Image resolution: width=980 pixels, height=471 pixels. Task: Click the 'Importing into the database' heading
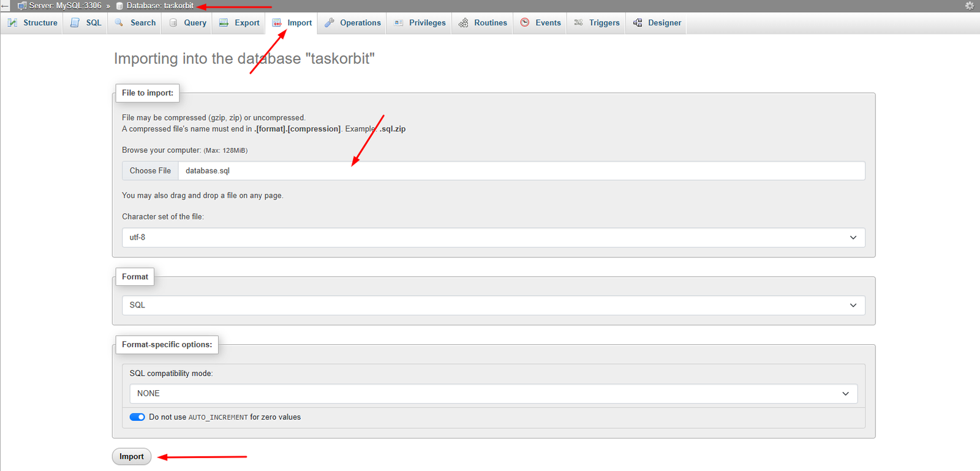coord(244,59)
